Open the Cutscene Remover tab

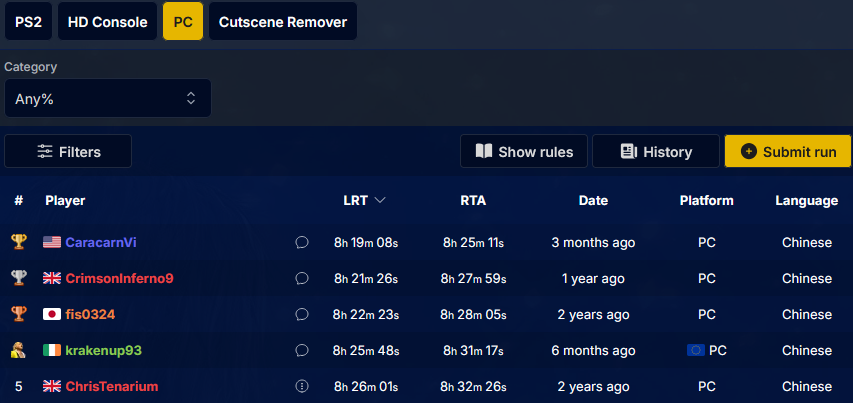point(283,22)
